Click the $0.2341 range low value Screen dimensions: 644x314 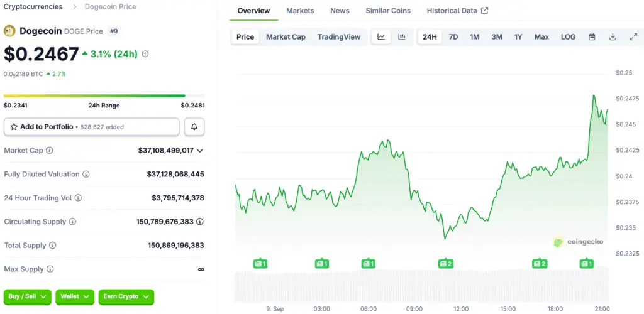[15, 106]
